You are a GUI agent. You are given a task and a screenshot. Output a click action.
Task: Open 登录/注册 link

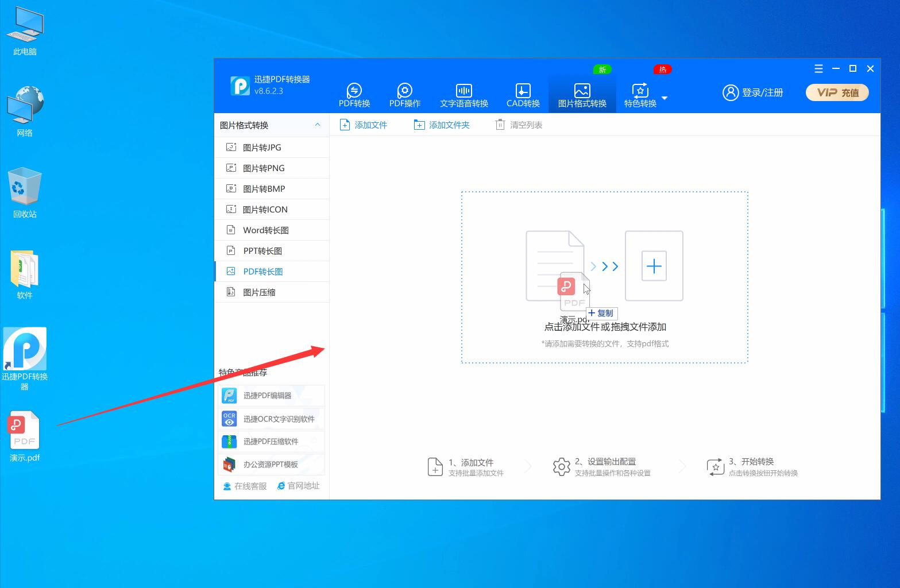click(762, 92)
